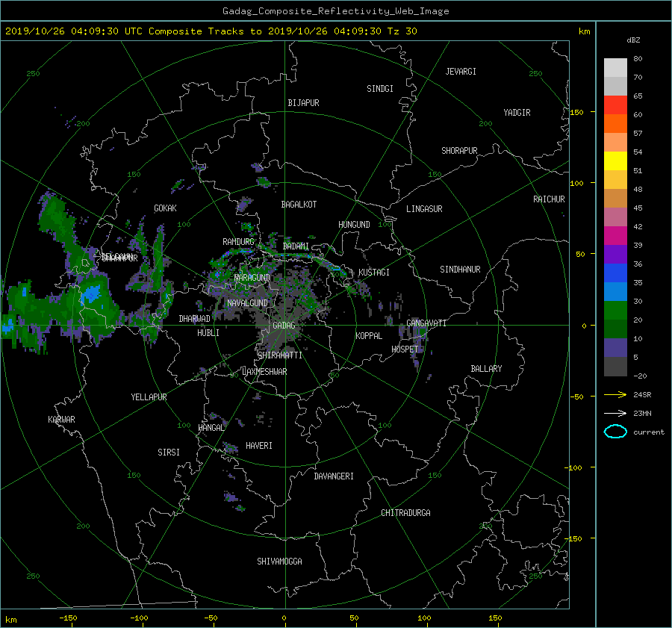The width and height of the screenshot is (672, 628).
Task: Select the dark gray -20 to 5 dBZ band
Action: pyautogui.click(x=615, y=367)
